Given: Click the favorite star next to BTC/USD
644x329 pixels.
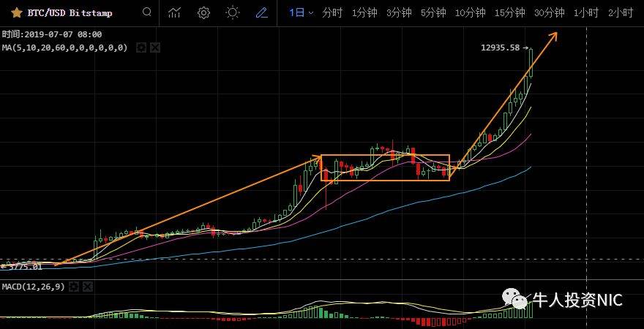Looking at the screenshot, I should (16, 12).
